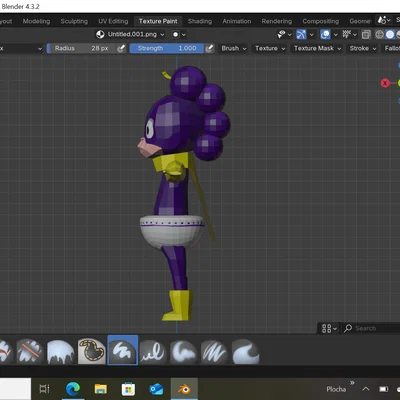400x400 pixels.
Task: Choose the dashed-outline mask brush thumbnail
Action: coord(91,351)
